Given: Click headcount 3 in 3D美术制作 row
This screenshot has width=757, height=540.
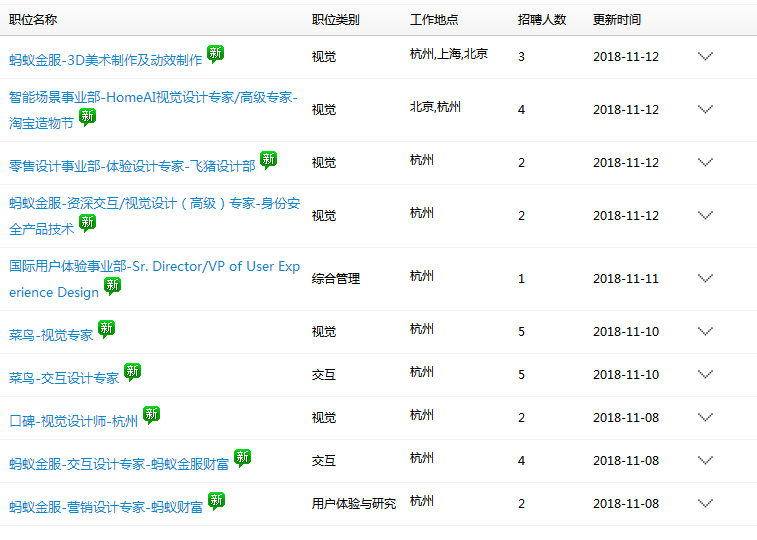Looking at the screenshot, I should coord(521,57).
